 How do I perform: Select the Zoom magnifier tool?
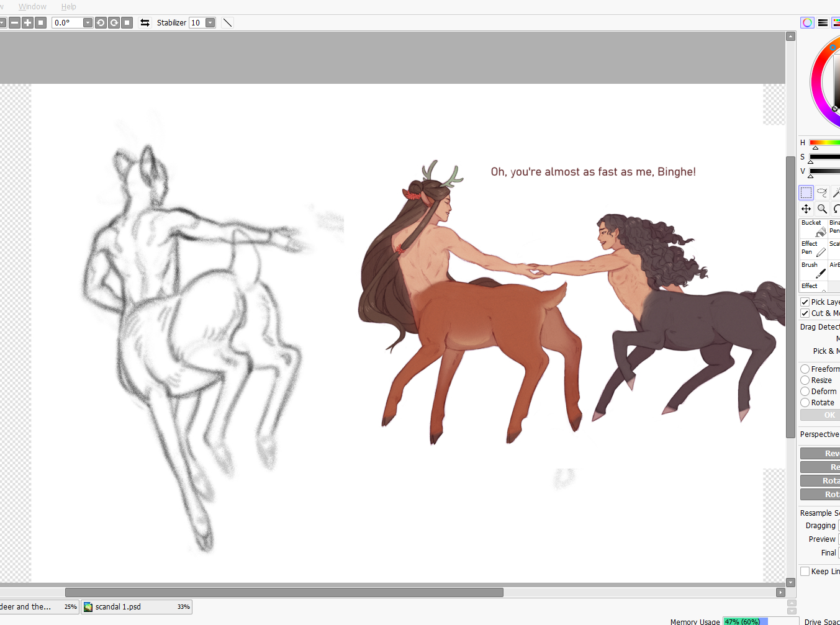tap(822, 209)
